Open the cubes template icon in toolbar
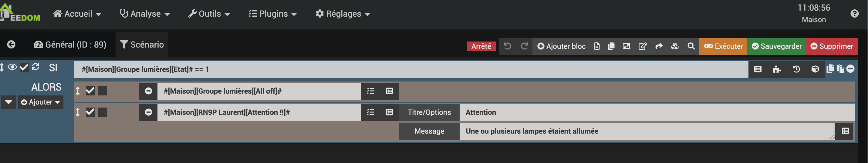 click(x=674, y=46)
